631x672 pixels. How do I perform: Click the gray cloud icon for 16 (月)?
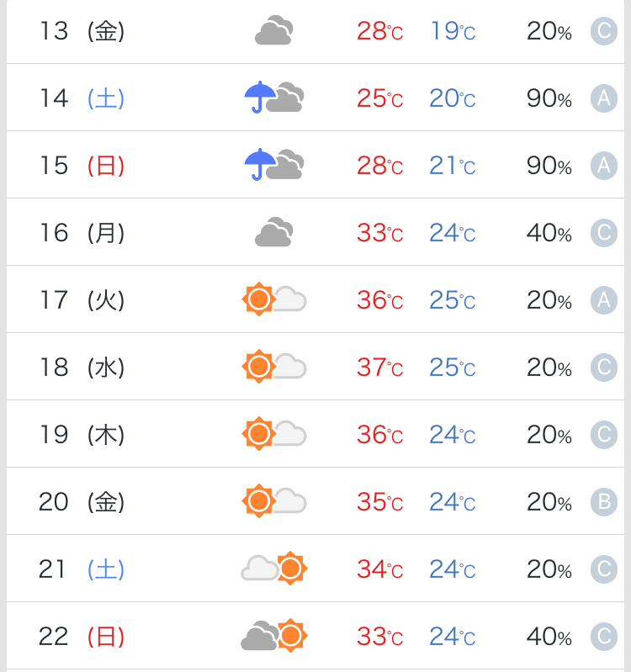274,232
